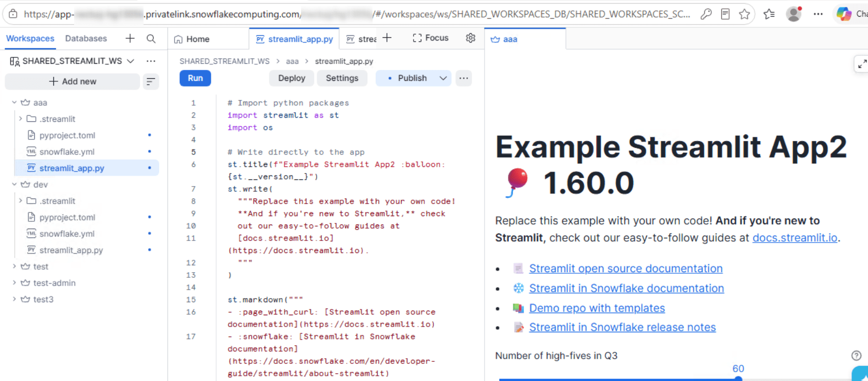This screenshot has width=868, height=381.
Task: Switch to the Workspaces tab
Action: click(30, 38)
